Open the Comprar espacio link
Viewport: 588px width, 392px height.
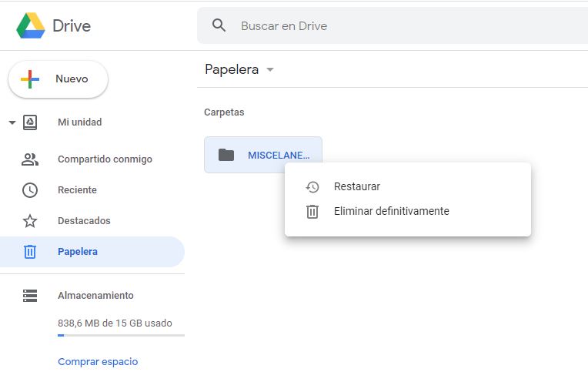(98, 361)
